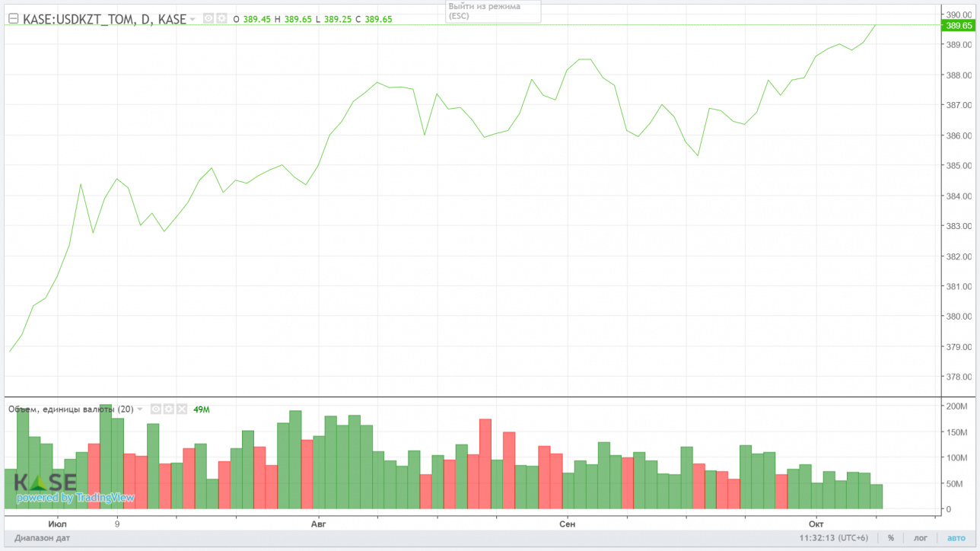Open the main series settings gear
Viewport: 980px width, 551px height.
[222, 19]
